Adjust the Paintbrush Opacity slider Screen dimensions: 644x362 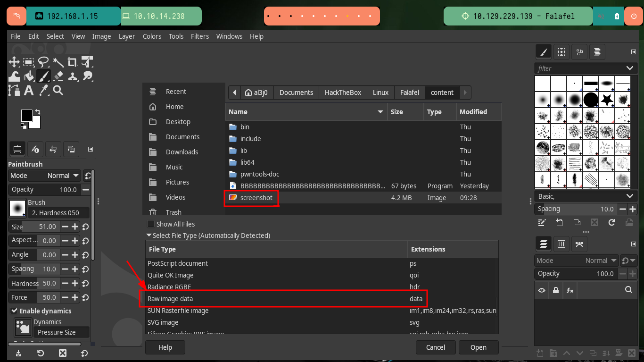(45, 189)
